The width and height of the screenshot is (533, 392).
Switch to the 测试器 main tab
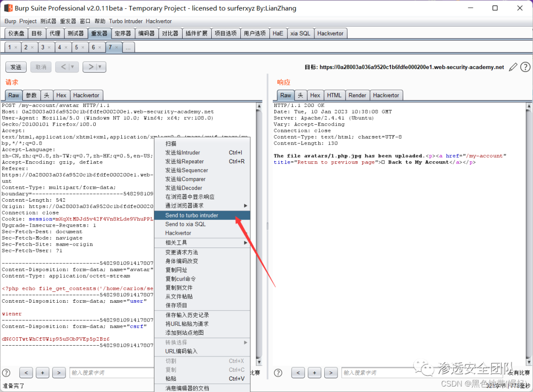pyautogui.click(x=76, y=34)
